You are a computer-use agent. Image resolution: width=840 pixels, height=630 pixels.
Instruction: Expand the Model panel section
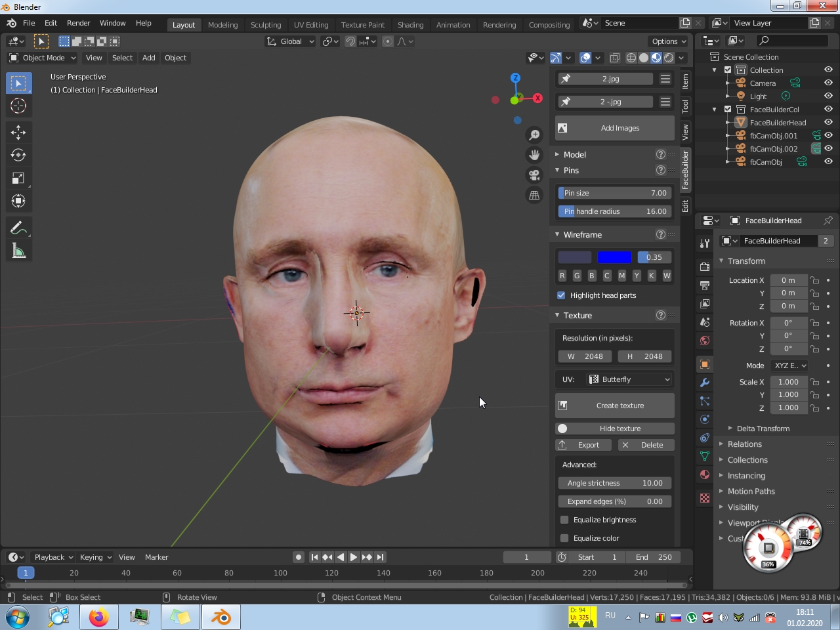[x=574, y=155]
